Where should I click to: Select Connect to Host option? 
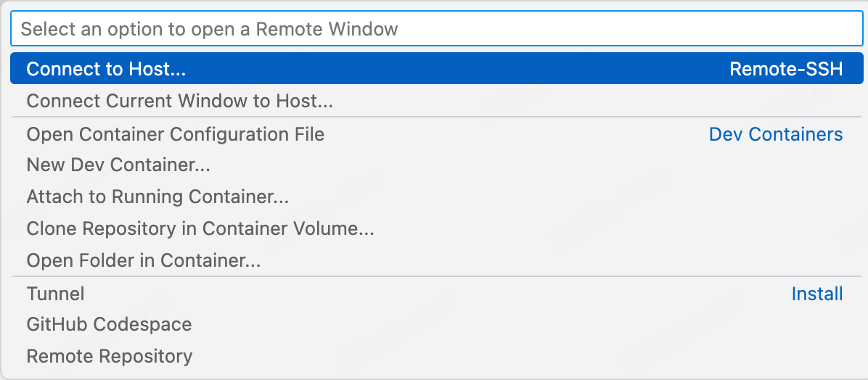tap(107, 69)
